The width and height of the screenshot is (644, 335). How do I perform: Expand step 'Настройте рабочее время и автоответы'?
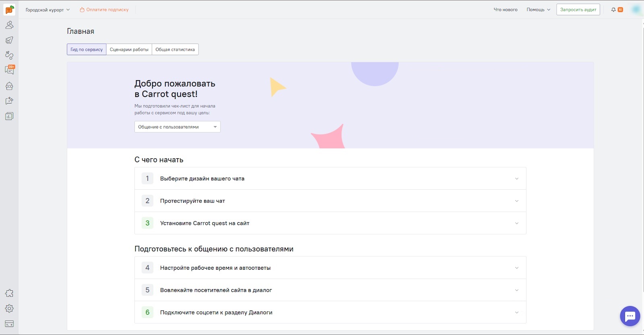(330, 268)
